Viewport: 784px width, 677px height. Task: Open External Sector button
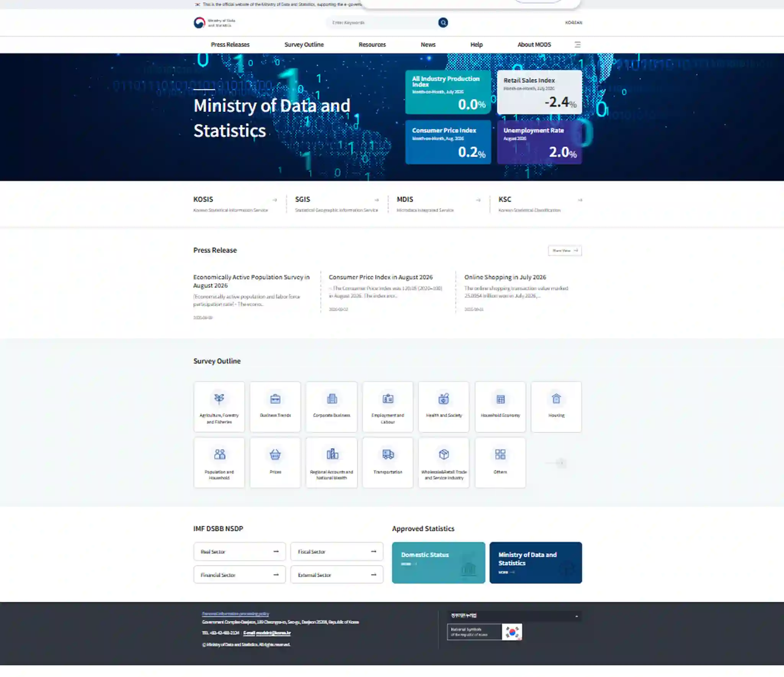[336, 574]
